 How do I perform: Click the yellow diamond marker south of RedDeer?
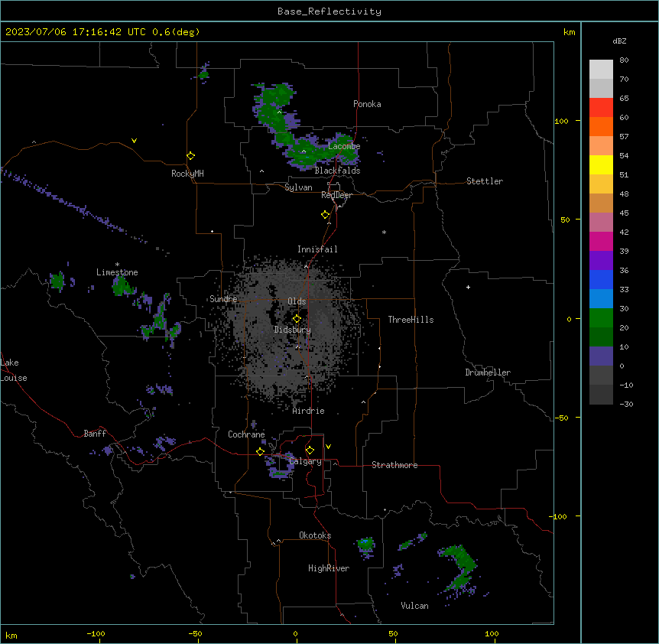[x=326, y=215]
